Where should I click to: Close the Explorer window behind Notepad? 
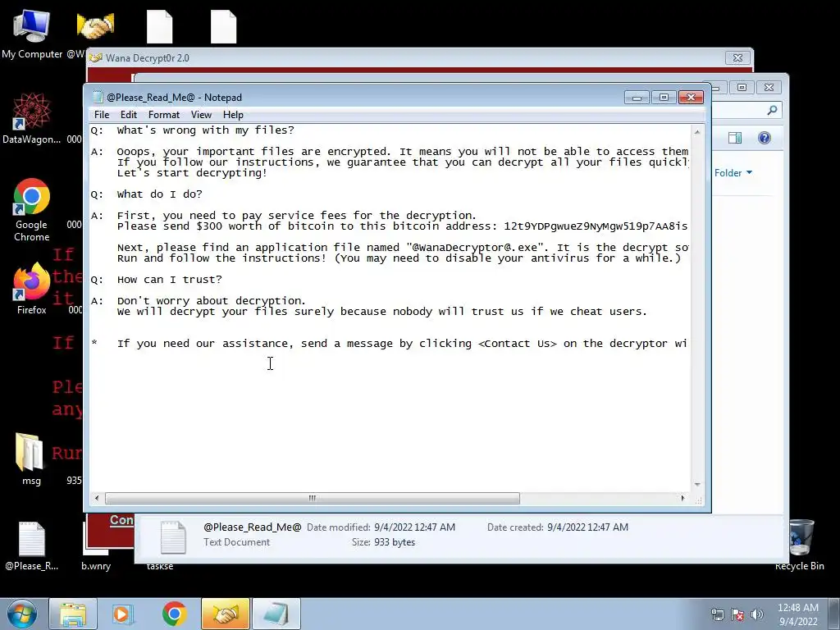click(769, 87)
